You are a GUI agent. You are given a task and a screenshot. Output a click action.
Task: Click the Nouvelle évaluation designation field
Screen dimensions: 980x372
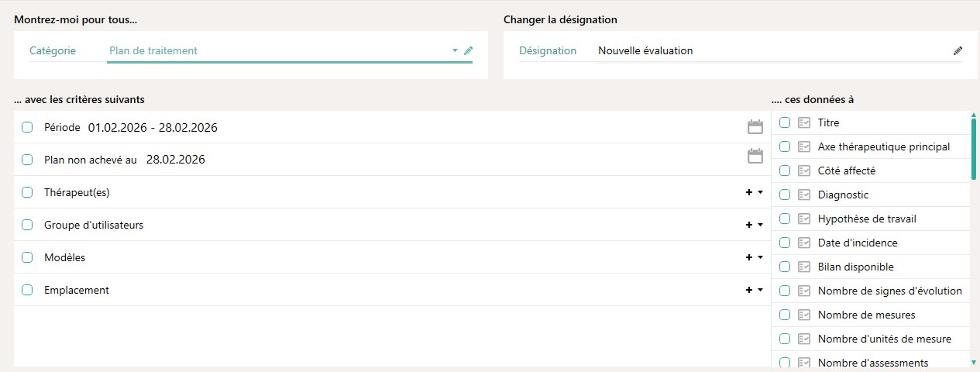tap(645, 51)
